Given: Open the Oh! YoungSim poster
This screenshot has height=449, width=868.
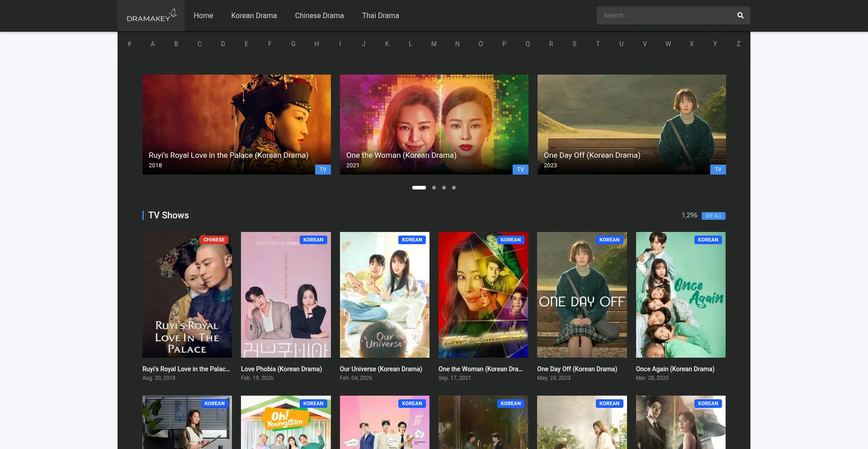Looking at the screenshot, I should tap(286, 422).
